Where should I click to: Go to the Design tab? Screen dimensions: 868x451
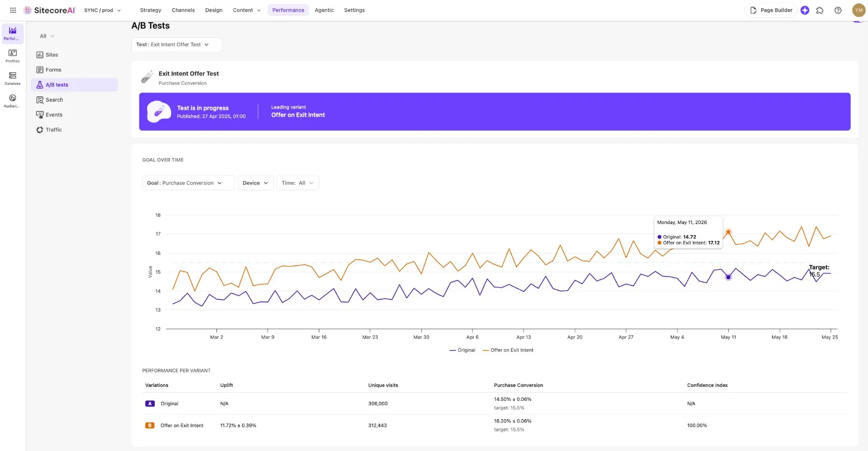(214, 10)
